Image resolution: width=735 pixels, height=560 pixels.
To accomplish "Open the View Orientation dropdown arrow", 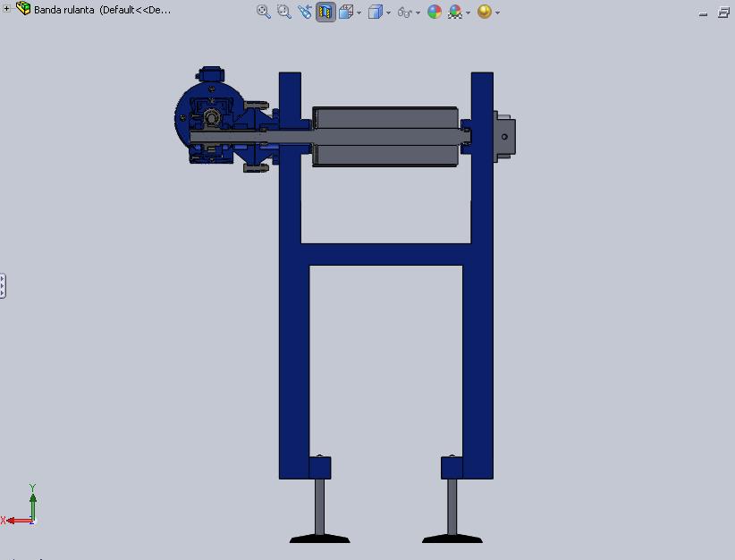I will (359, 13).
